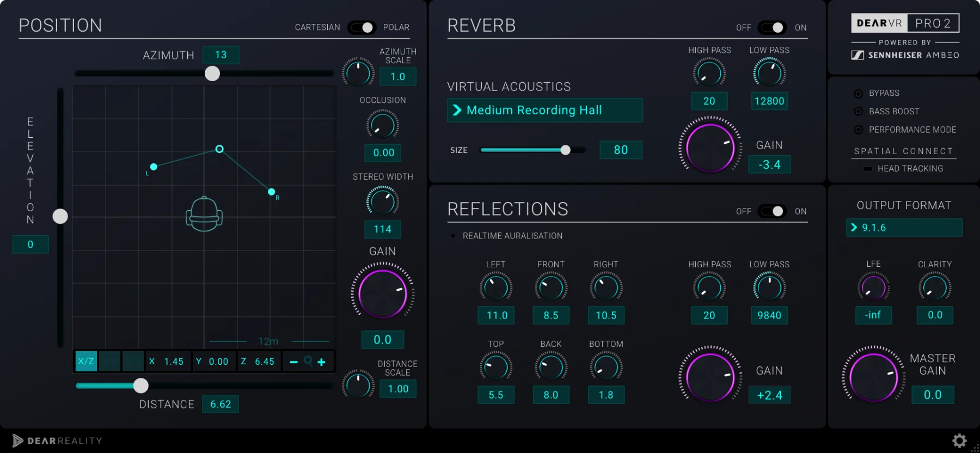Open the Virtual Acoustics preset dropdown

[x=544, y=111]
